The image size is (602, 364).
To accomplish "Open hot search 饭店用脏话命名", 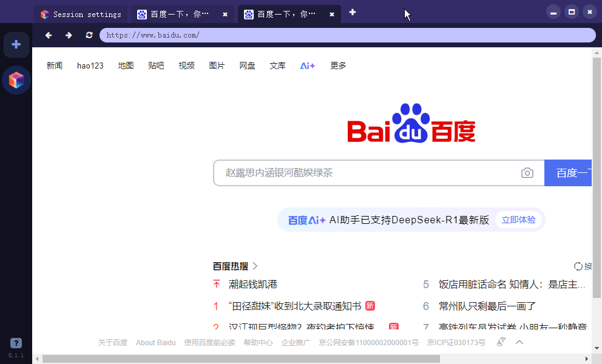I will point(512,285).
